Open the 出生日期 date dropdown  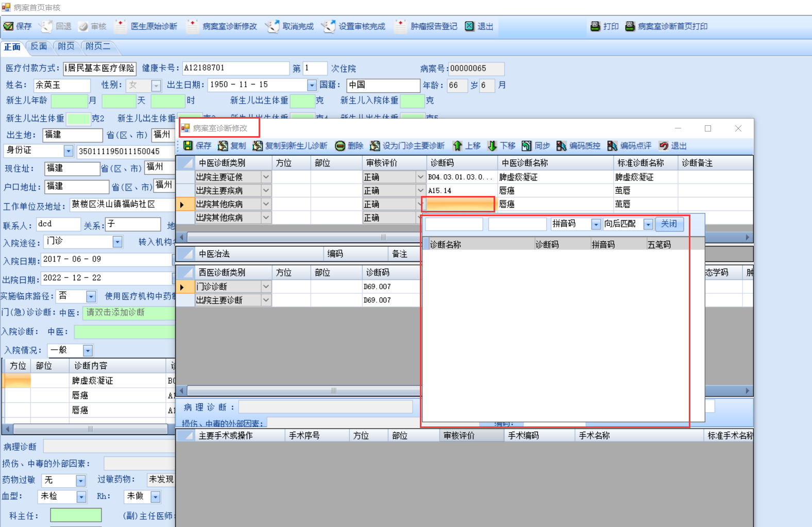pos(312,85)
